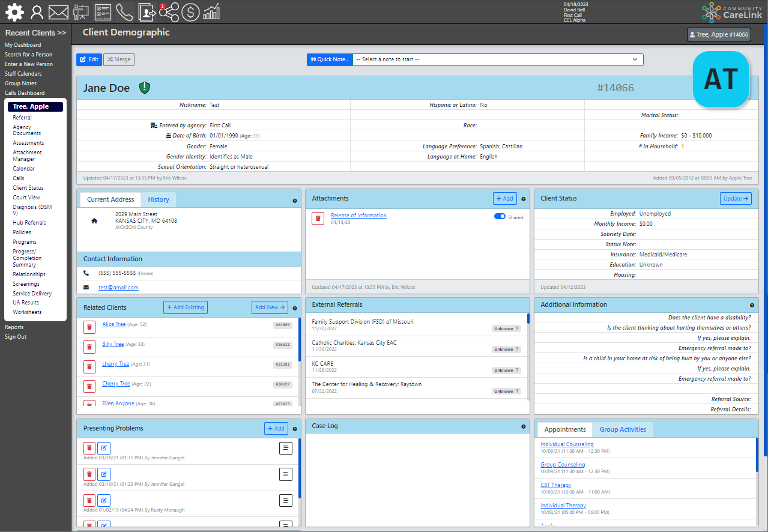Image resolution: width=768 pixels, height=532 pixels.
Task: Expand the Unknown status on KC CARE referral
Action: click(x=506, y=370)
